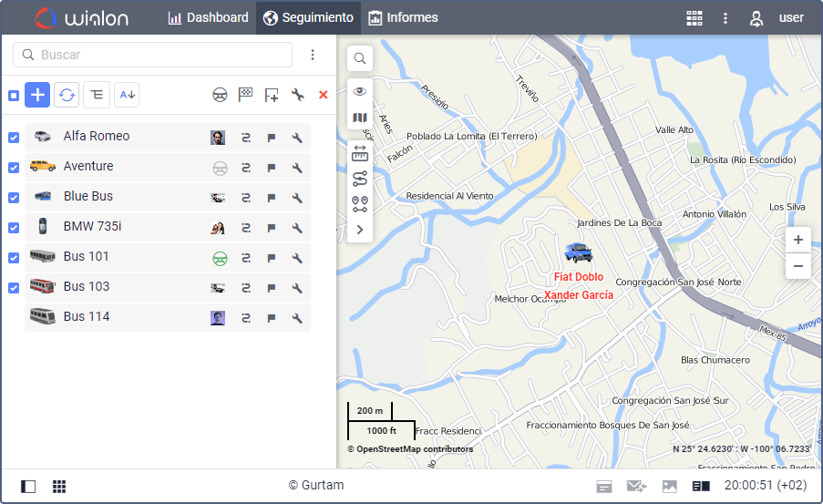Expand the map tools chevron arrow
Viewport: 823px width, 504px height.
[x=360, y=230]
